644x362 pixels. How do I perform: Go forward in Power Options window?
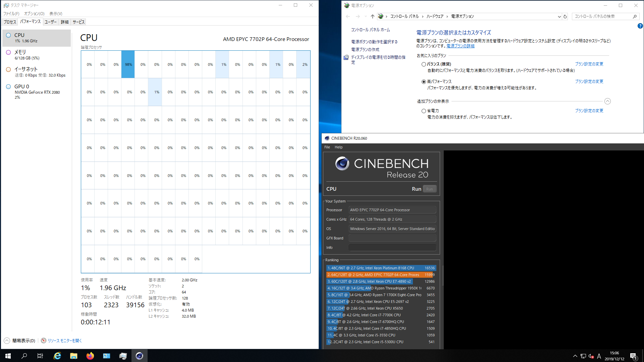pyautogui.click(x=358, y=16)
